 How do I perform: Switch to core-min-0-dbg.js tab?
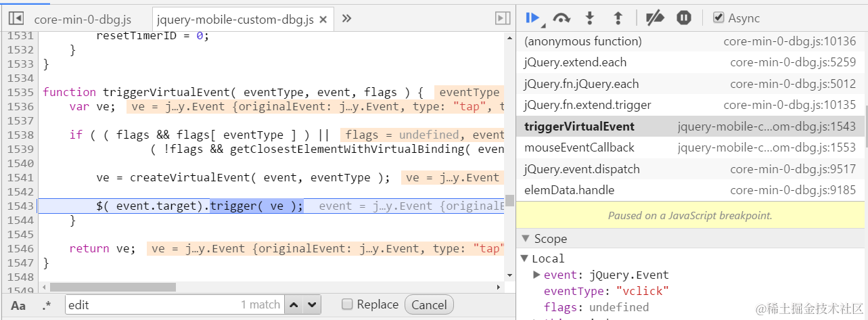click(83, 19)
